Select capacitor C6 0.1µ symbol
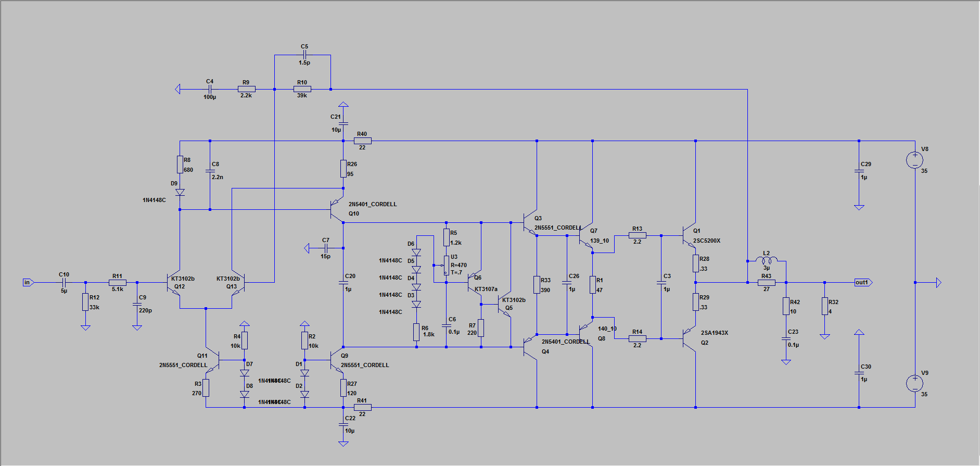The image size is (980, 466). point(447,325)
